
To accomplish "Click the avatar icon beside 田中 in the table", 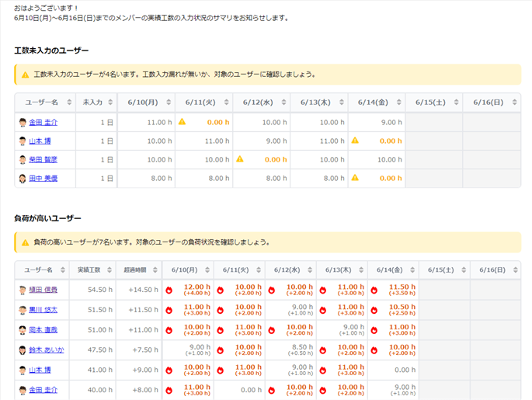I will [x=23, y=178].
